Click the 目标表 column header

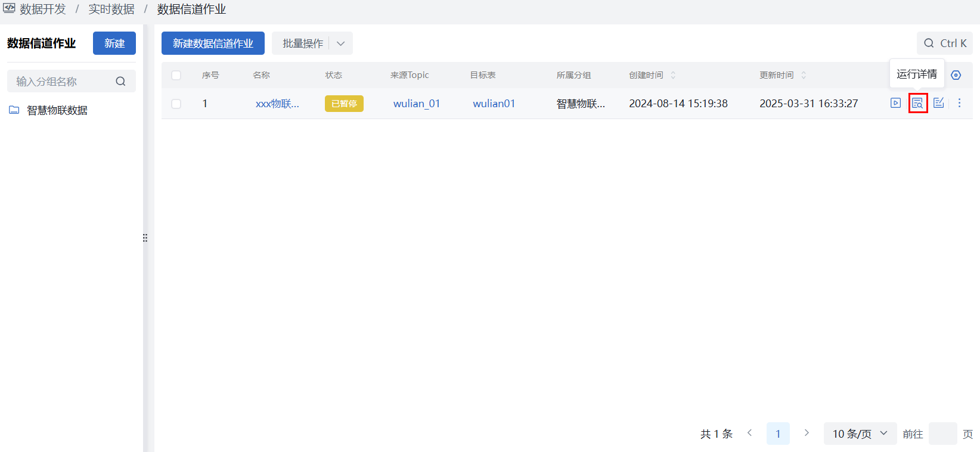[x=483, y=75]
